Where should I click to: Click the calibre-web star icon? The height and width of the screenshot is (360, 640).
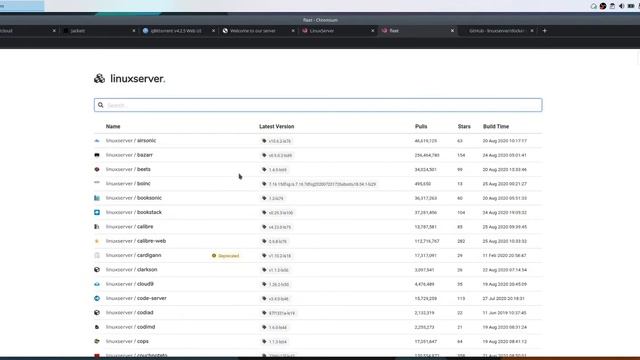point(97,241)
